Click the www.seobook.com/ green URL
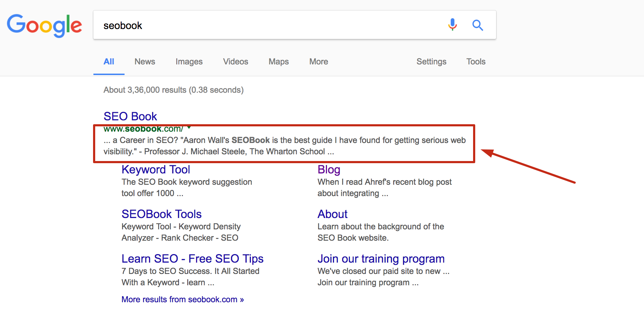The image size is (644, 315). tap(143, 129)
